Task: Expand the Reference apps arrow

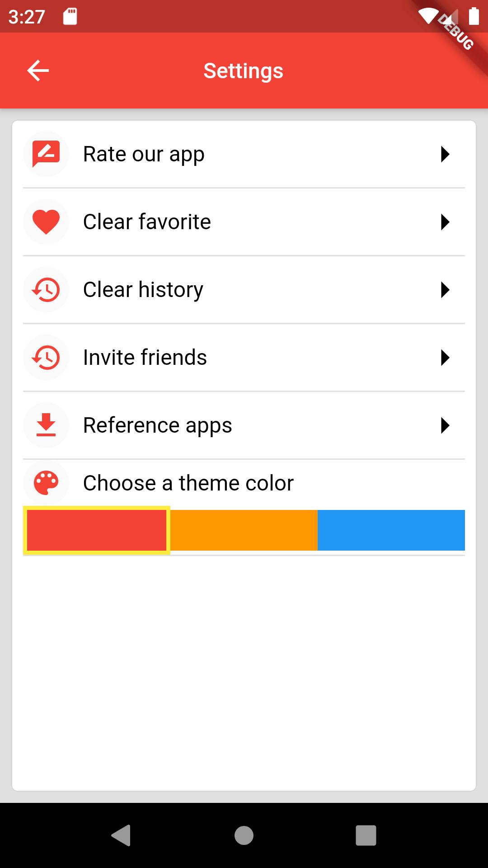Action: click(445, 425)
